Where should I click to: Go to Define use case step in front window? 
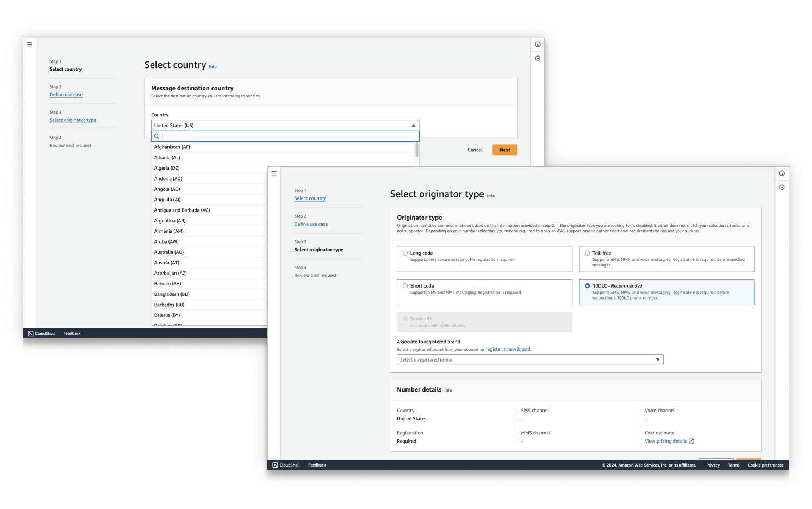pos(311,224)
